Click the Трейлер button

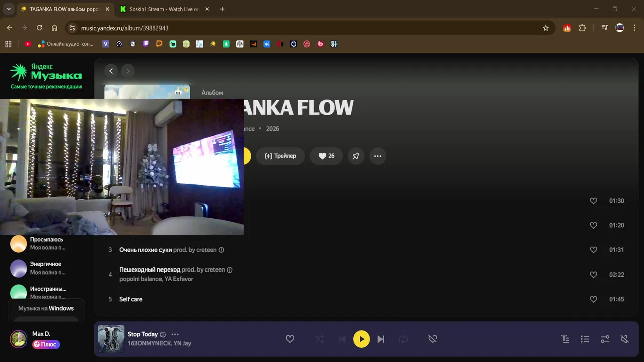280,156
